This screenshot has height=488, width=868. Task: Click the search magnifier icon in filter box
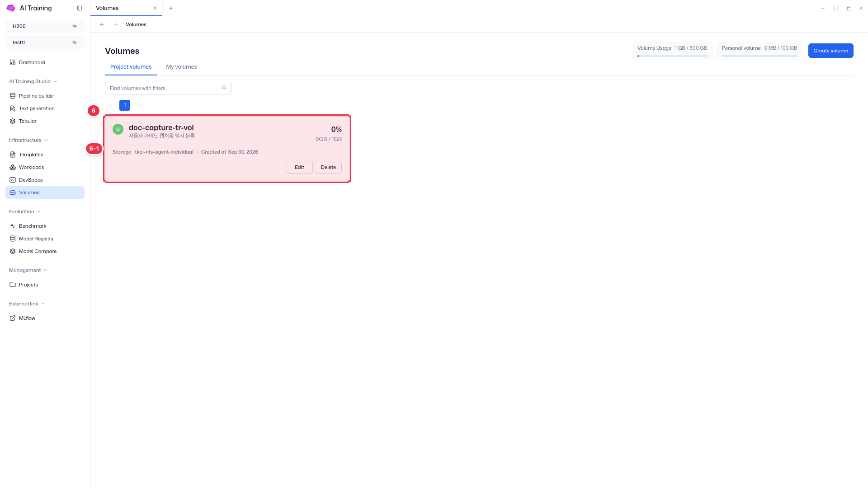click(224, 88)
